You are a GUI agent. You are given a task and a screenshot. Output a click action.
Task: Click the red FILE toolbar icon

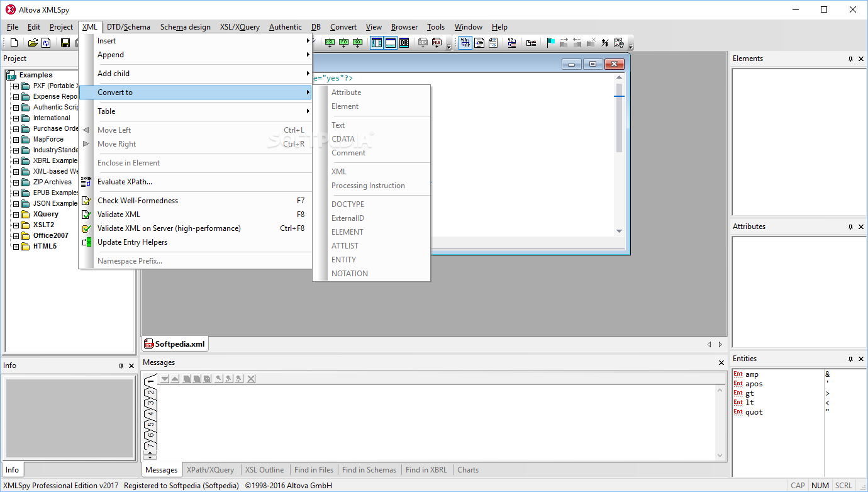coord(437,43)
